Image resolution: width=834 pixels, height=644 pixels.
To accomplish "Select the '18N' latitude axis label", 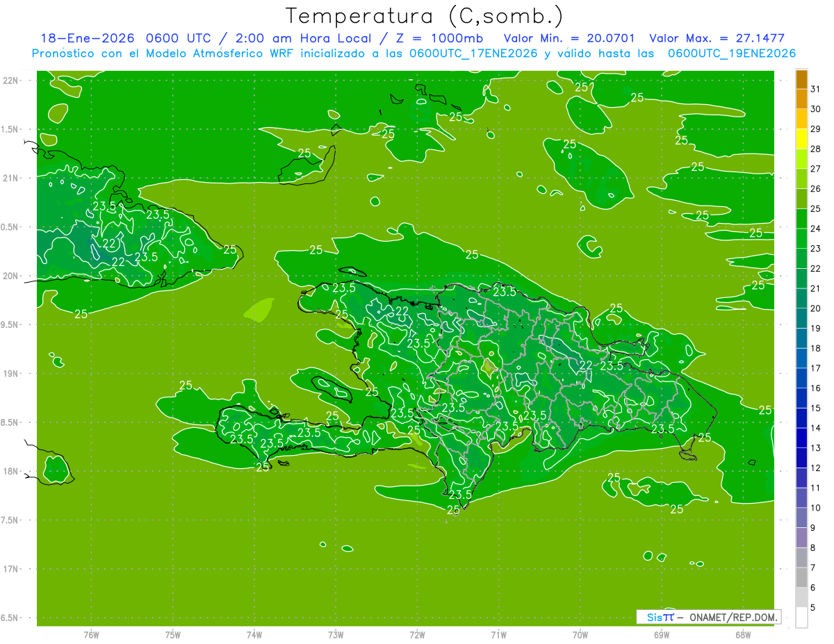I will click(x=10, y=471).
